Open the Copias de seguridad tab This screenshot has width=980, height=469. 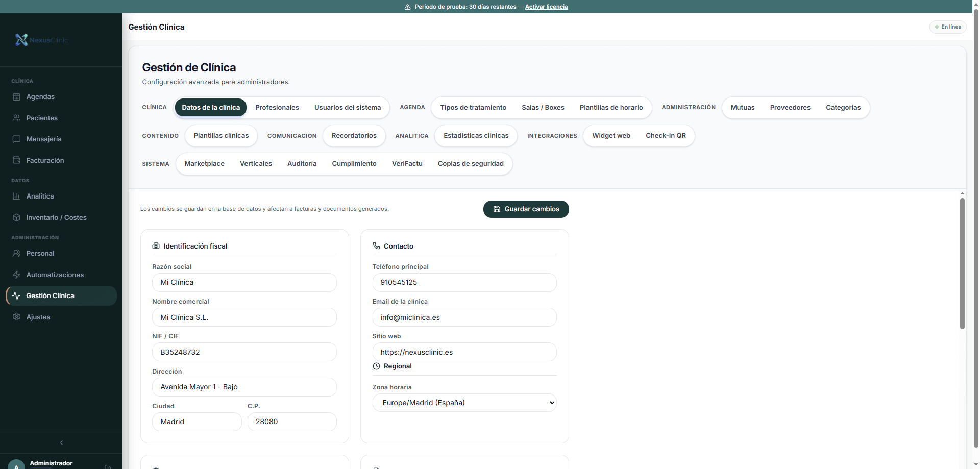coord(471,164)
